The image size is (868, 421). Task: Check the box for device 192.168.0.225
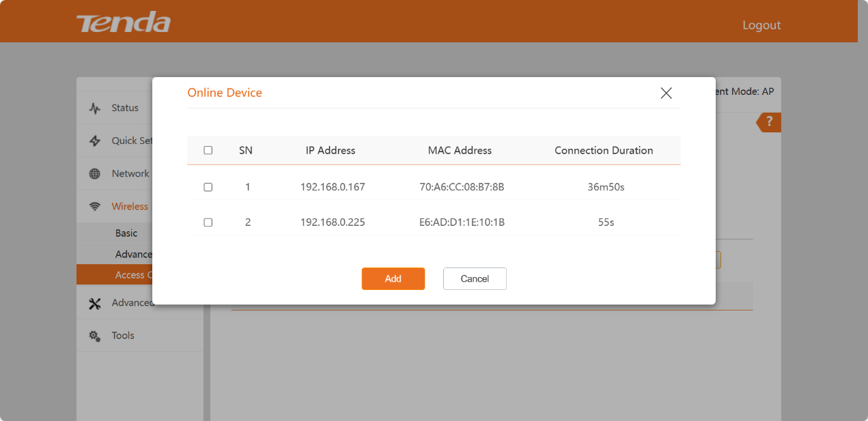(208, 222)
